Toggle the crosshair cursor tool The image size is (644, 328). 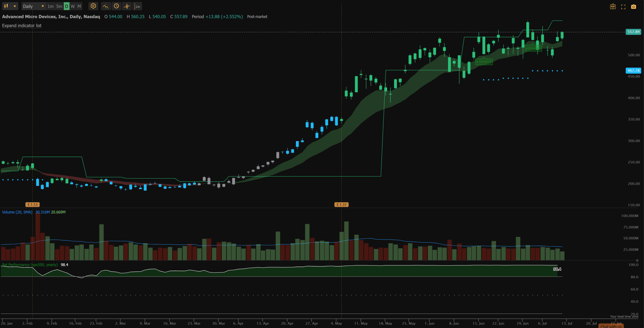coord(127,6)
